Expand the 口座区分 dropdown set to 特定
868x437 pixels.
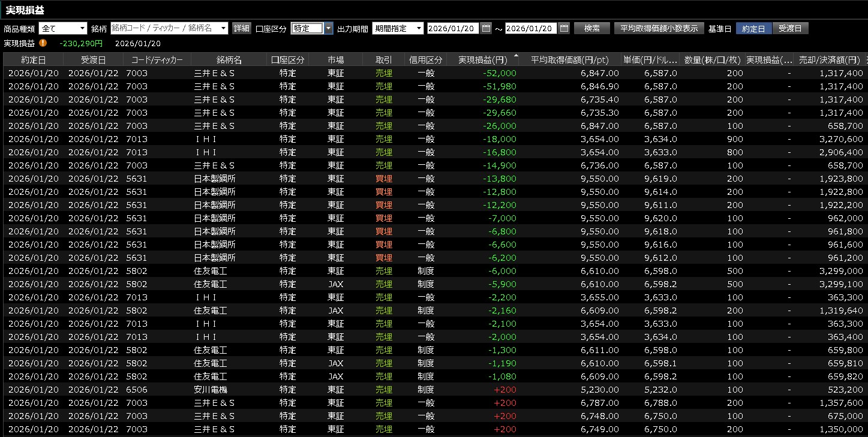pos(328,28)
